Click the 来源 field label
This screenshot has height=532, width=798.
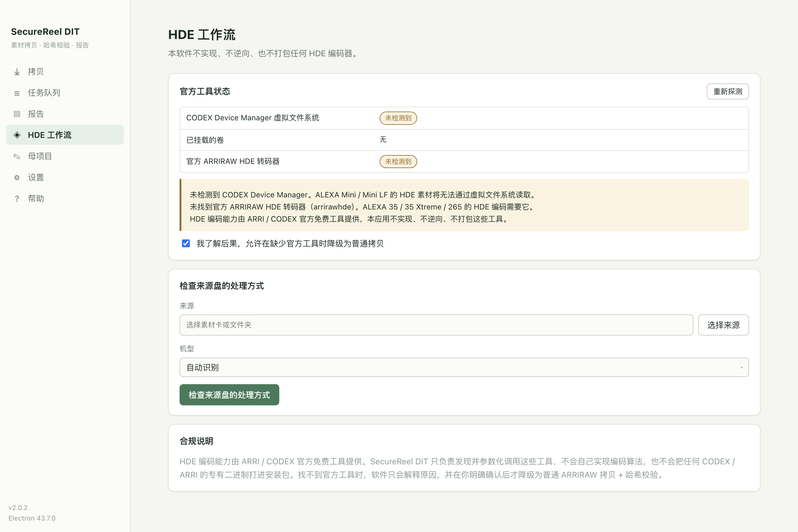click(187, 306)
